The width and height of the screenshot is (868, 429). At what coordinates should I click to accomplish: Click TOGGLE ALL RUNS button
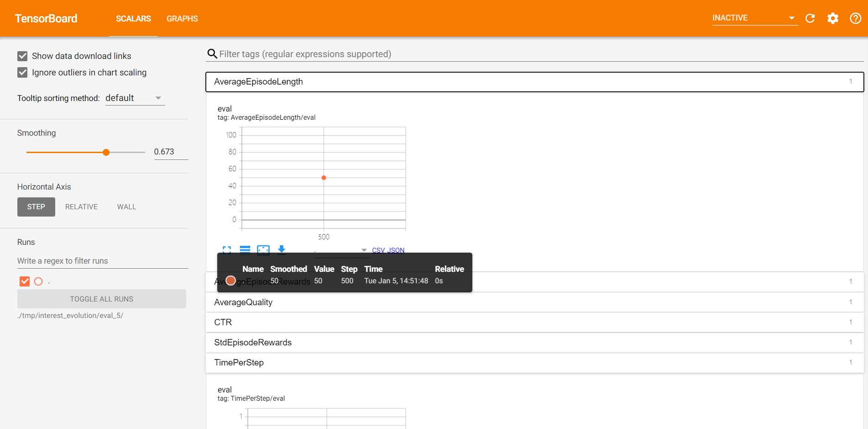102,299
